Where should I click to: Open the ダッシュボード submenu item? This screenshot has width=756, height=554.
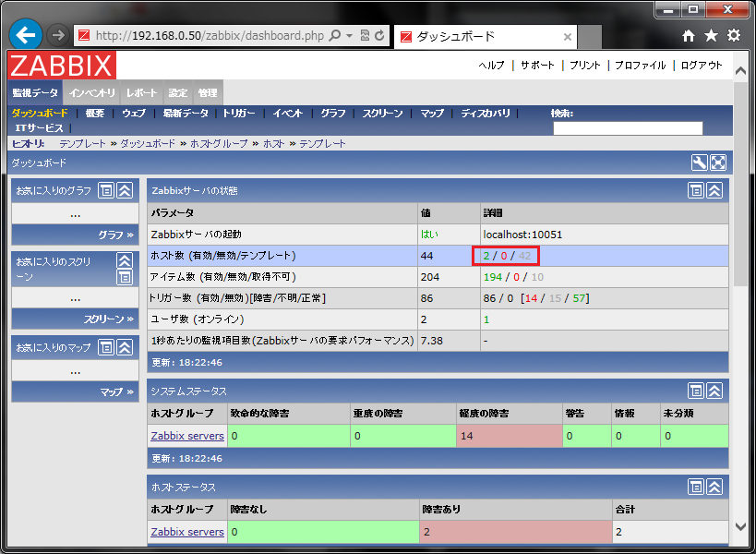pyautogui.click(x=40, y=113)
